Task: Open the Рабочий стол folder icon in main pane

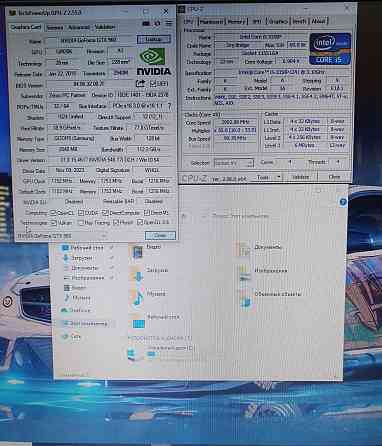Action: click(x=139, y=323)
